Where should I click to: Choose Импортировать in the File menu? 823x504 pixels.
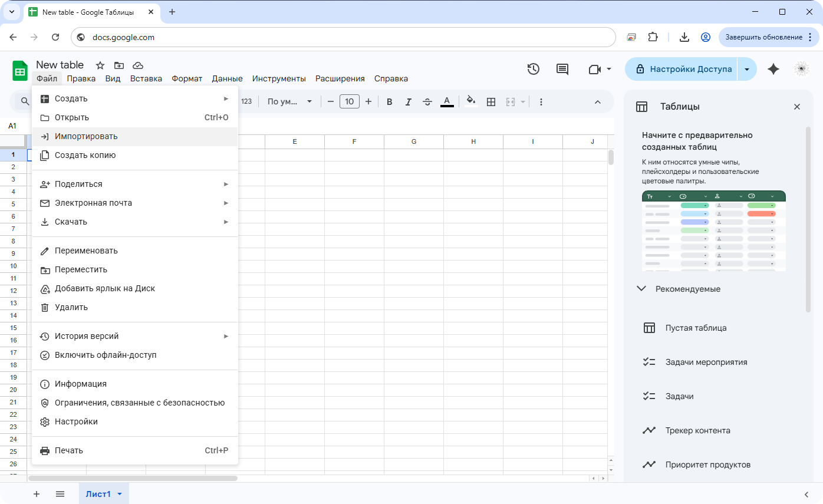135,136
